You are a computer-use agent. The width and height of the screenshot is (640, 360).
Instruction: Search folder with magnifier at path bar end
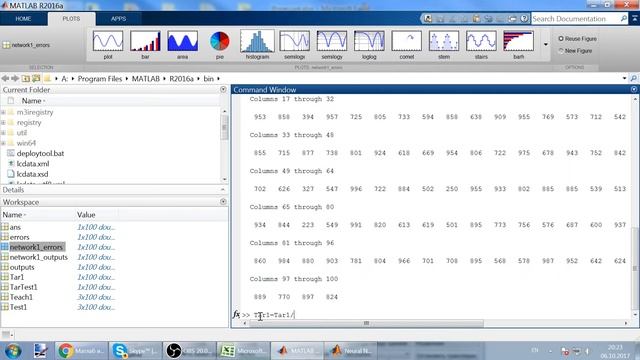point(633,78)
